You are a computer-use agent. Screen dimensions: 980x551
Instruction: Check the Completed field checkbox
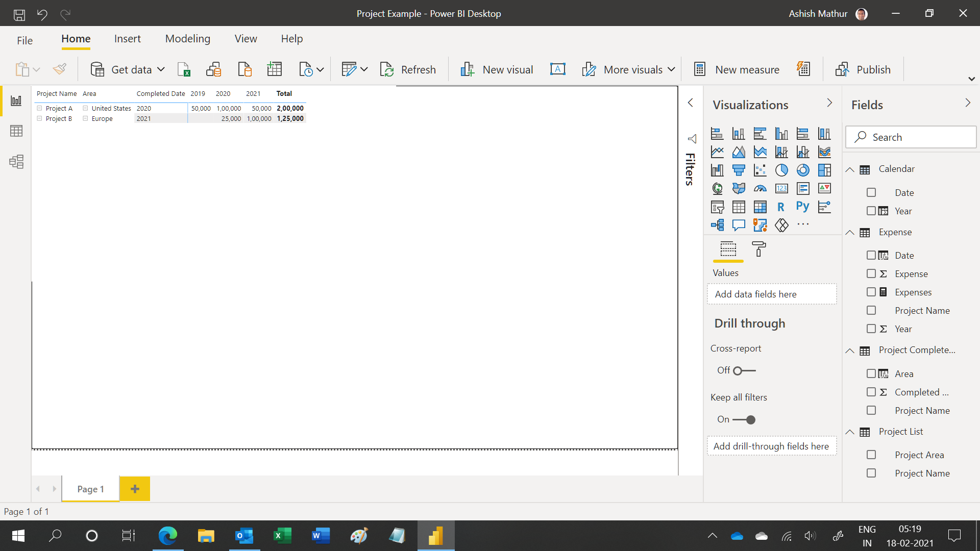pos(871,392)
